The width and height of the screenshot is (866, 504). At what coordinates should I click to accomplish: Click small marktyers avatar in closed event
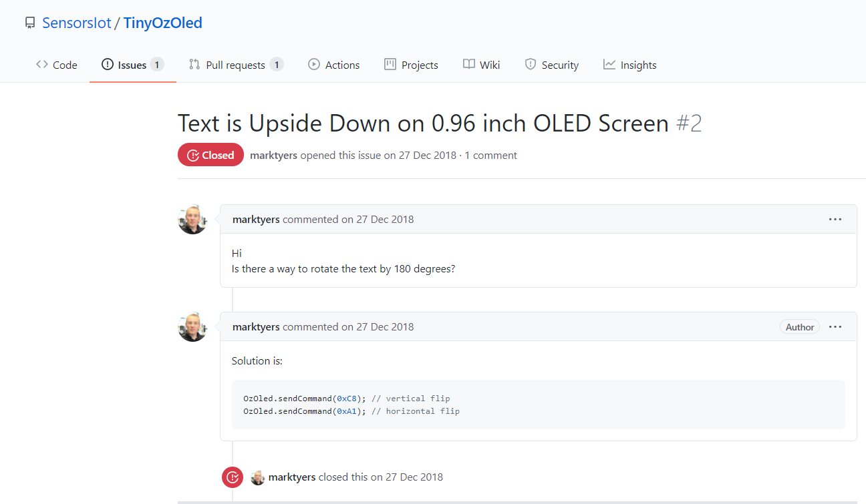[257, 477]
